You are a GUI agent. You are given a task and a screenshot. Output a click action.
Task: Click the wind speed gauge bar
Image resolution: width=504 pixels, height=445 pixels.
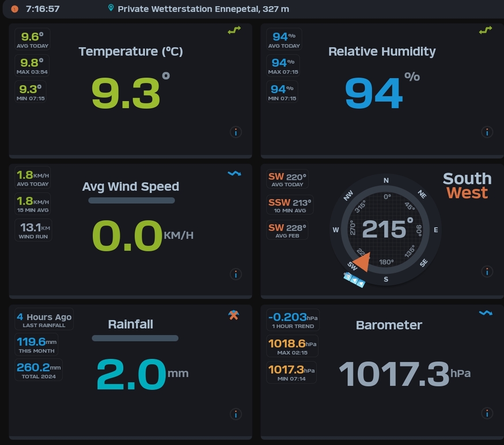pyautogui.click(x=132, y=200)
